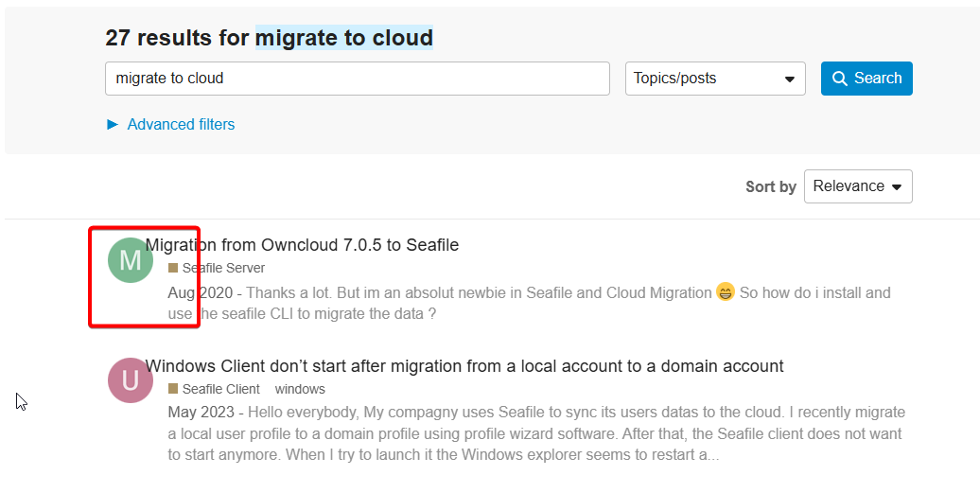Open the Topics/posts search type dropdown
Viewport: 980px width, 493px height.
[715, 79]
